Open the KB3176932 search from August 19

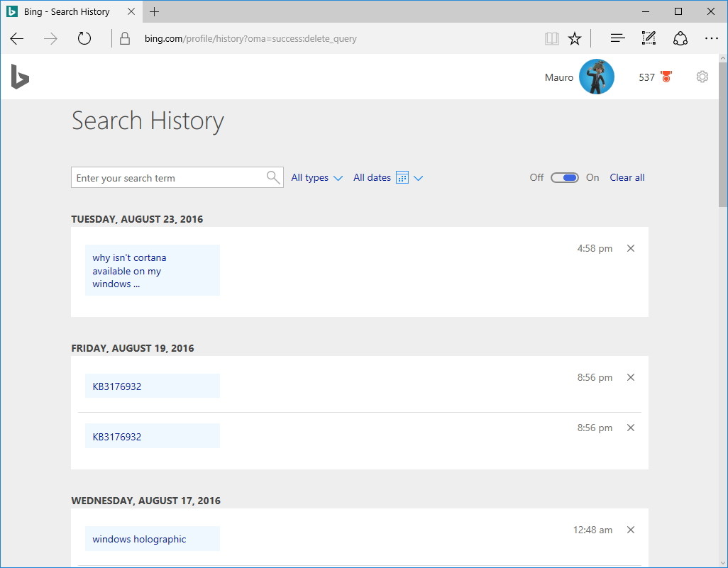[118, 385]
